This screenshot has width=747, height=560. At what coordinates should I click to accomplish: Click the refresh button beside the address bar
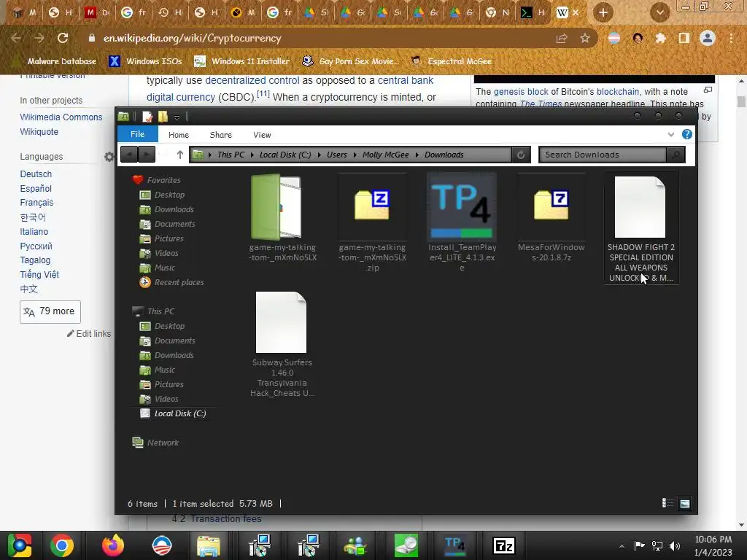521,155
